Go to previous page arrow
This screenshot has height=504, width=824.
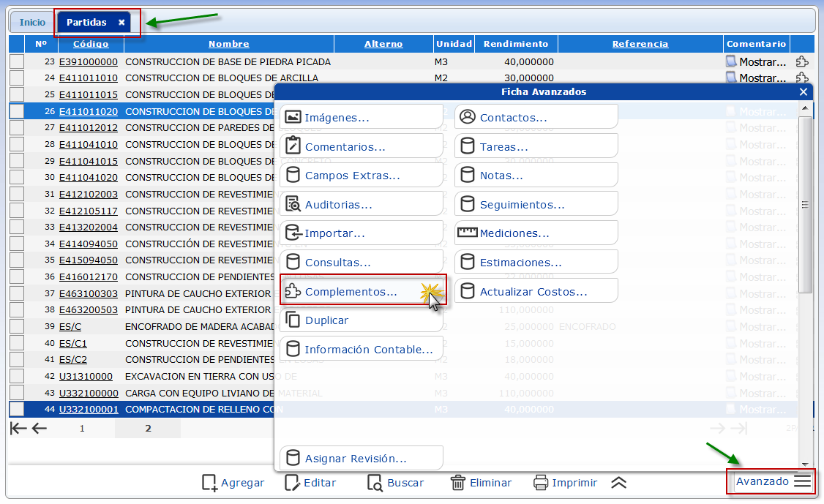40,429
